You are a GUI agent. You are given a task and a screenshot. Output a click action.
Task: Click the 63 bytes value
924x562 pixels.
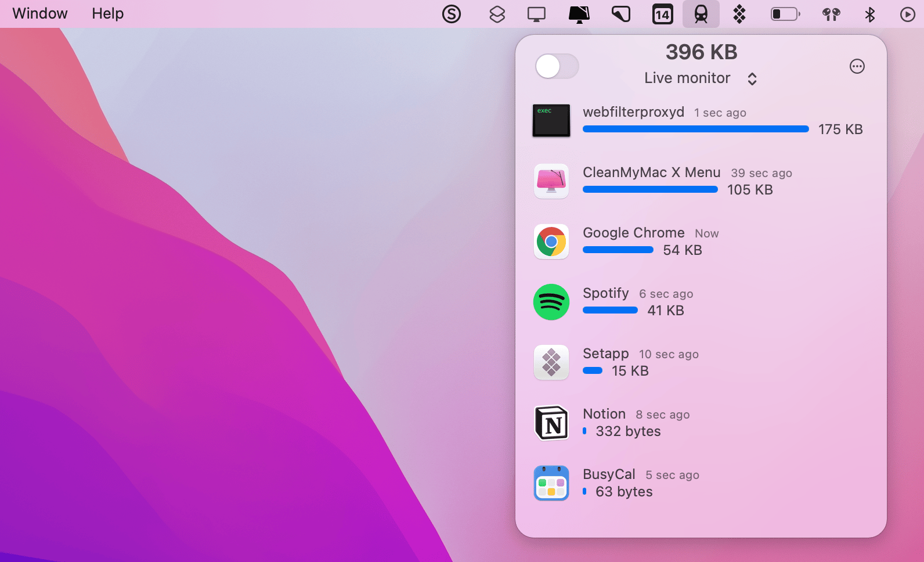(x=624, y=492)
